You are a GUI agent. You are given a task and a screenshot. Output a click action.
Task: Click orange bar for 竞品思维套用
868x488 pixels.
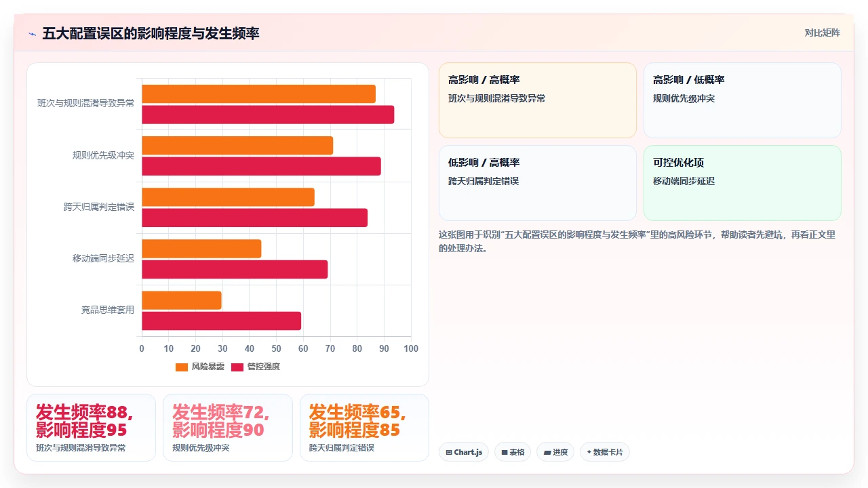click(182, 300)
